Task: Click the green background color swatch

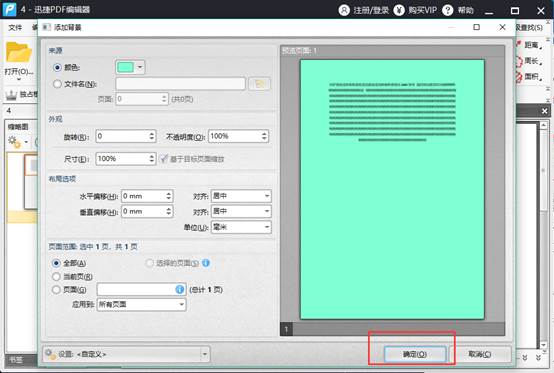Action: coord(125,67)
